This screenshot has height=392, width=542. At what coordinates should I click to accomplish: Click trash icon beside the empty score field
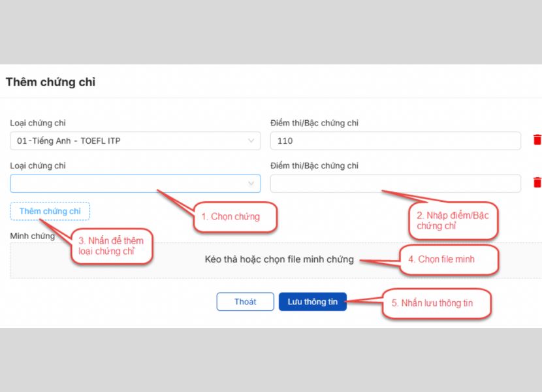[537, 183]
